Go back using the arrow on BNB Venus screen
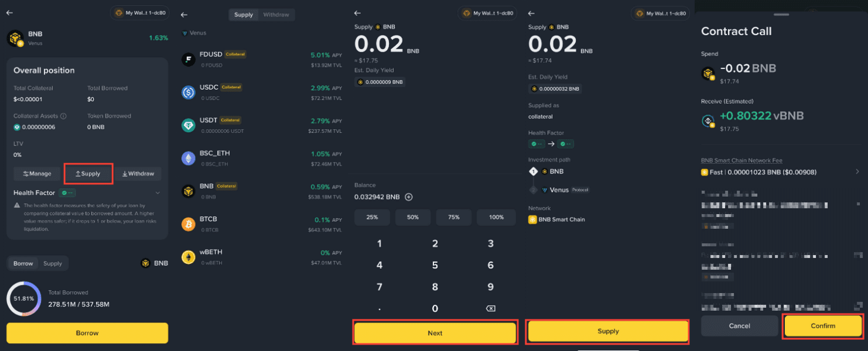Viewport: 868px width, 351px height. 9,13
